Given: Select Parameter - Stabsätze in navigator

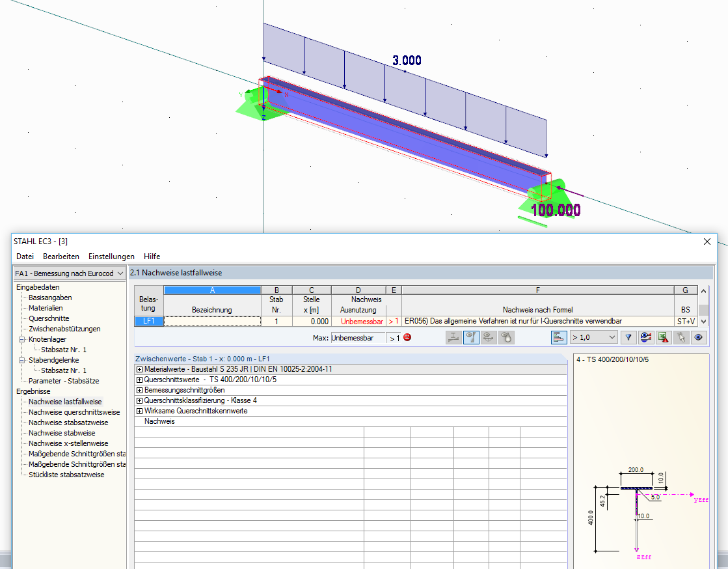Looking at the screenshot, I should coord(64,381).
